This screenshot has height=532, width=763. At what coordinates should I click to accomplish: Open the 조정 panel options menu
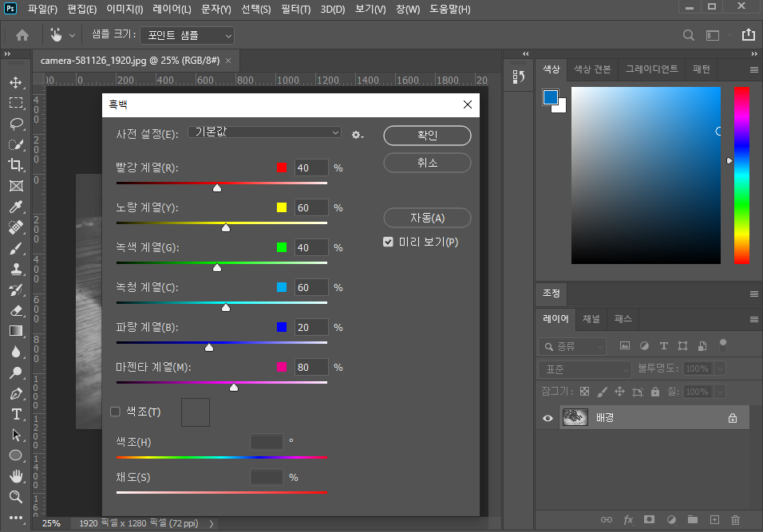coord(753,294)
